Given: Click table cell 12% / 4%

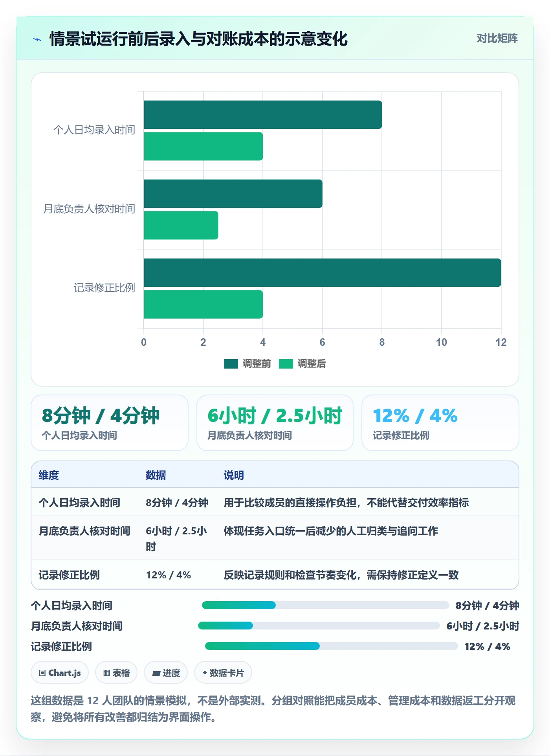Looking at the screenshot, I should [x=169, y=575].
